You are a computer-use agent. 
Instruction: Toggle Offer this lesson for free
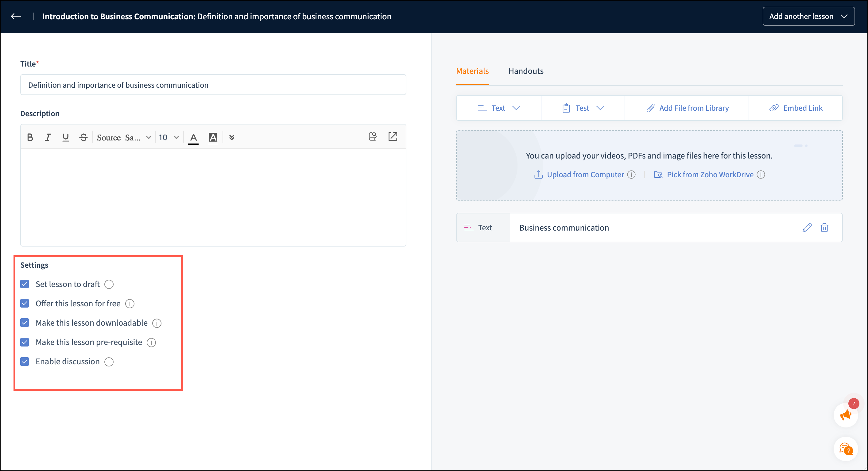pyautogui.click(x=25, y=303)
